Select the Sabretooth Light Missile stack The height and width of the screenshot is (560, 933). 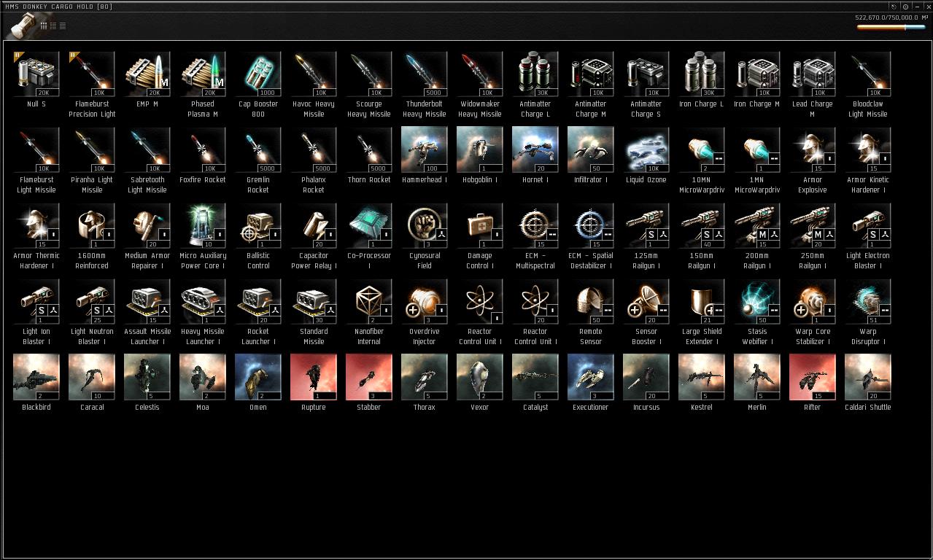pos(147,149)
